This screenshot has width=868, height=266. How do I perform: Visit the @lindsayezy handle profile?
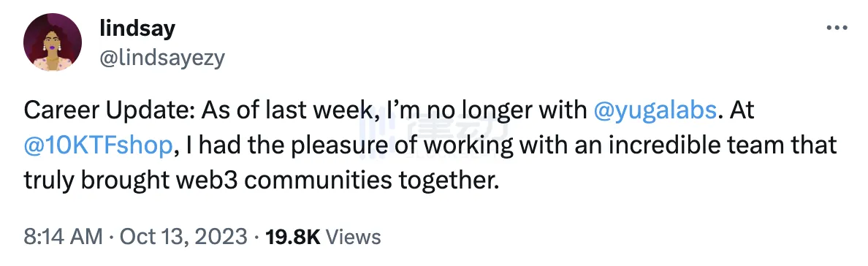click(x=161, y=58)
